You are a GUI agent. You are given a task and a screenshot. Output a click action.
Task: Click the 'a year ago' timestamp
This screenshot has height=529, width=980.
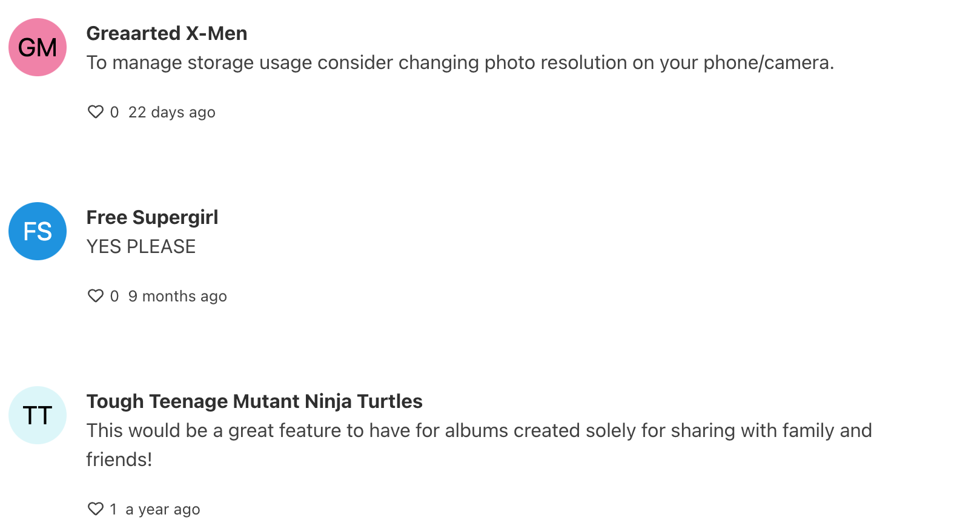tap(161, 509)
